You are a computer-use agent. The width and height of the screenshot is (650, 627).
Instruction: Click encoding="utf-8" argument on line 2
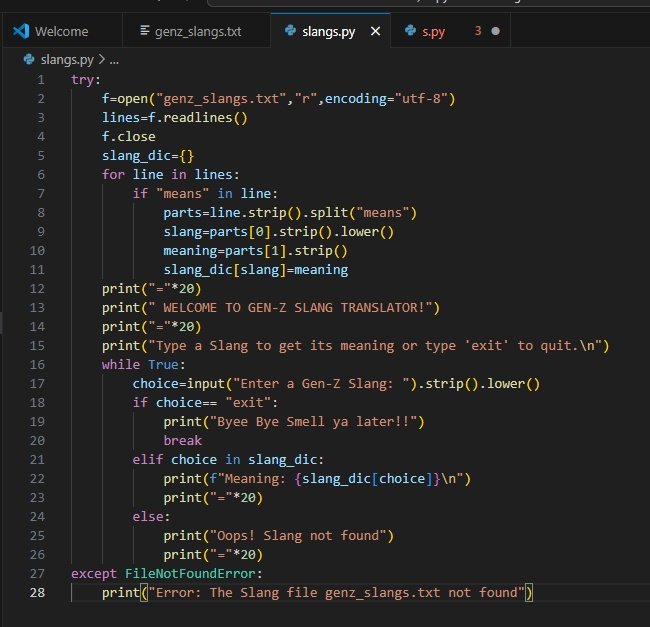coord(386,99)
